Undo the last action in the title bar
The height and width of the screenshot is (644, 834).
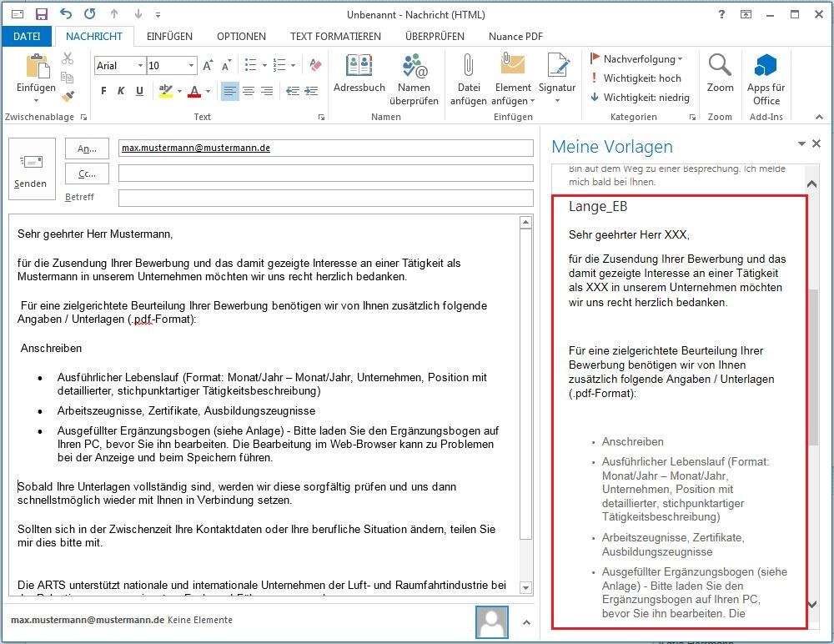pos(65,14)
